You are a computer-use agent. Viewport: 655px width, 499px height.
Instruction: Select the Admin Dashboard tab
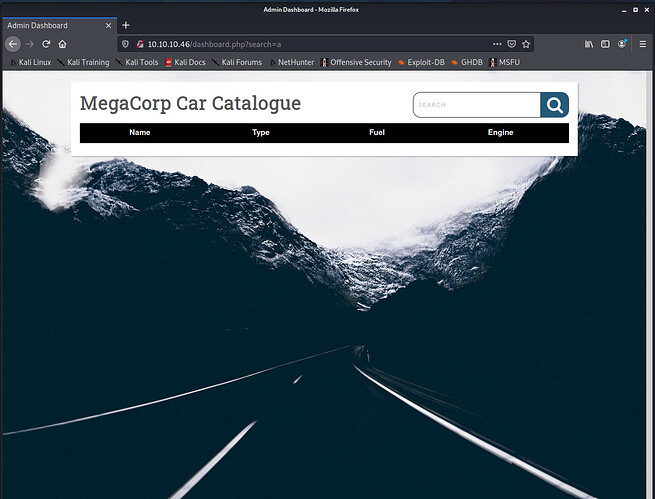pos(60,25)
